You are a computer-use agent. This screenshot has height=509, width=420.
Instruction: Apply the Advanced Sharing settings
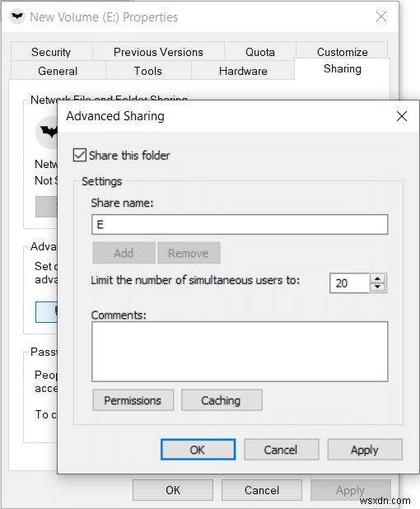coord(365,450)
